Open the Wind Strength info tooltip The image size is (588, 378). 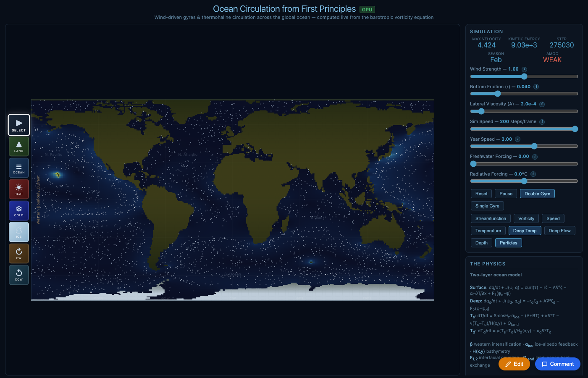click(x=524, y=69)
